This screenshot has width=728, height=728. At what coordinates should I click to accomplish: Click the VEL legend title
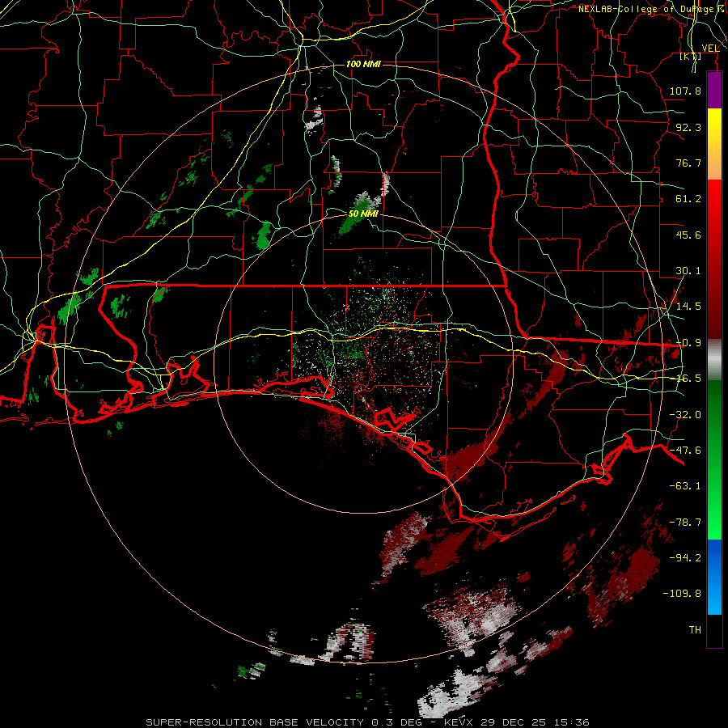click(x=710, y=48)
